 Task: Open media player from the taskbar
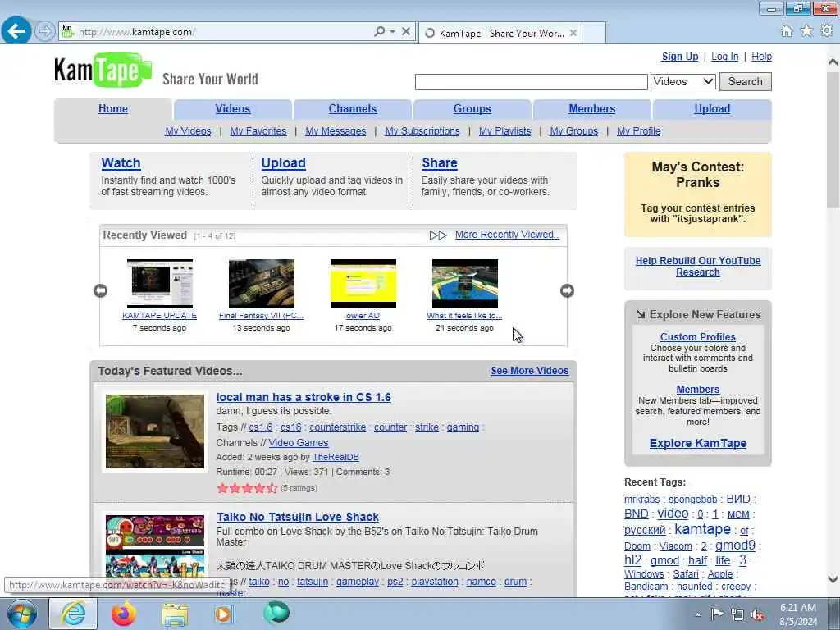click(223, 614)
